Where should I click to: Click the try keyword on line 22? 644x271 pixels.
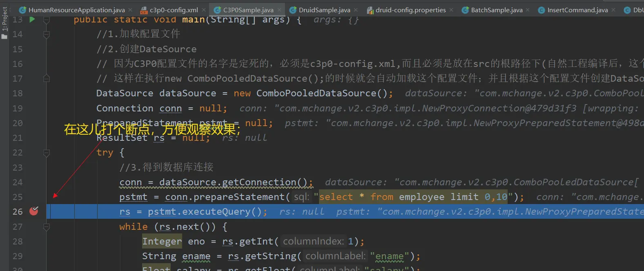coord(105,153)
